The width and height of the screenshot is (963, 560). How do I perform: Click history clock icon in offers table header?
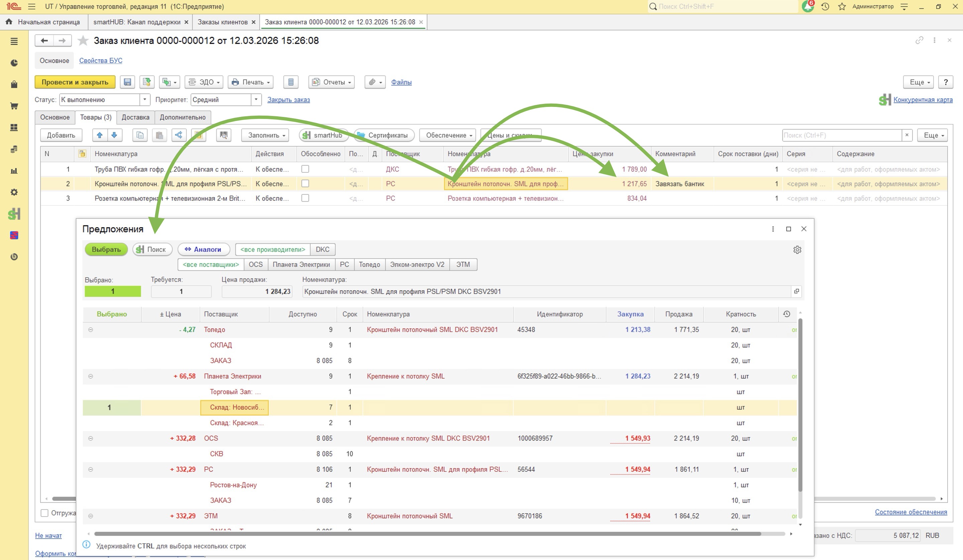[786, 314]
